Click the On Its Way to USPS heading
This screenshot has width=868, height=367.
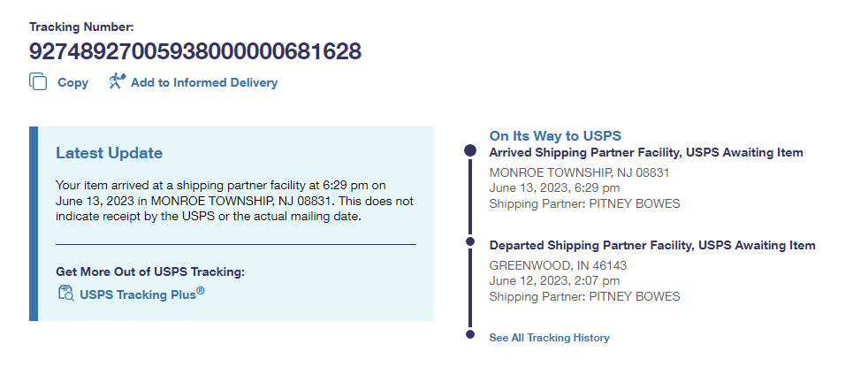click(555, 136)
